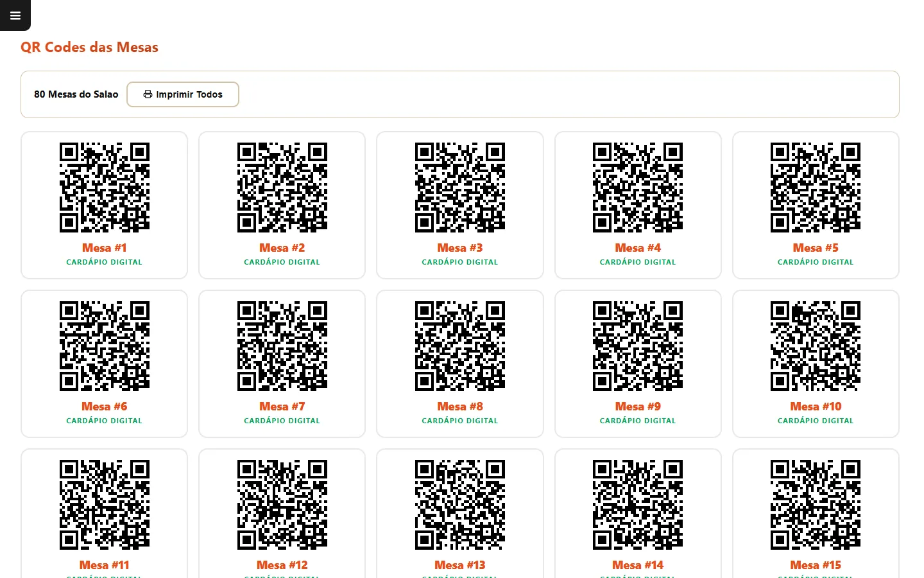Select 'CARDÁPIO DIGITAL' caption of Mesa #9

(x=638, y=421)
